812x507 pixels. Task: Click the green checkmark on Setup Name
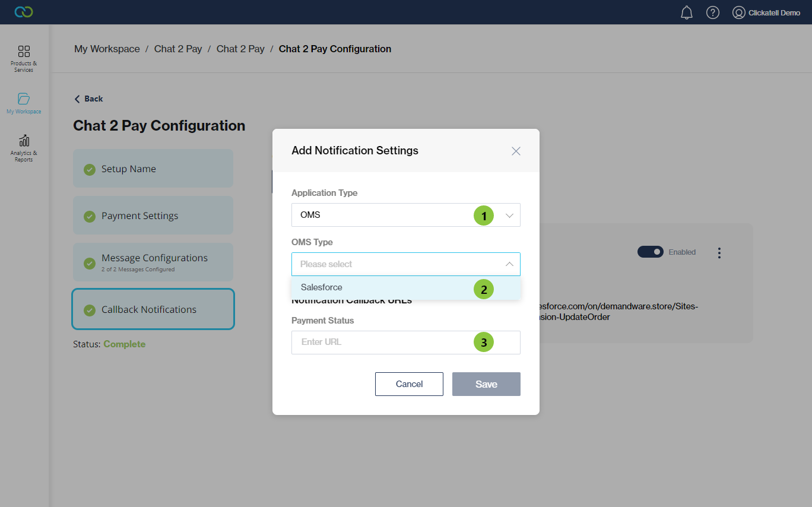coord(89,170)
